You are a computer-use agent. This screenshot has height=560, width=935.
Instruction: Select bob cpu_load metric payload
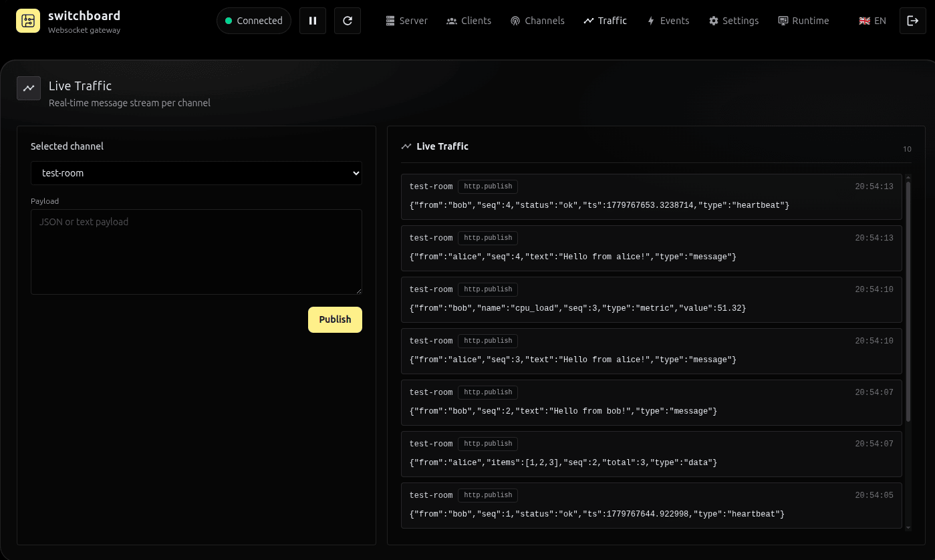point(577,308)
